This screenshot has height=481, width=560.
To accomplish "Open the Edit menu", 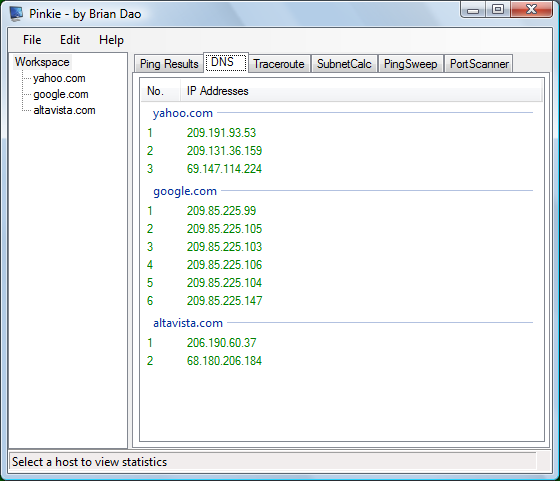I will pyautogui.click(x=70, y=40).
